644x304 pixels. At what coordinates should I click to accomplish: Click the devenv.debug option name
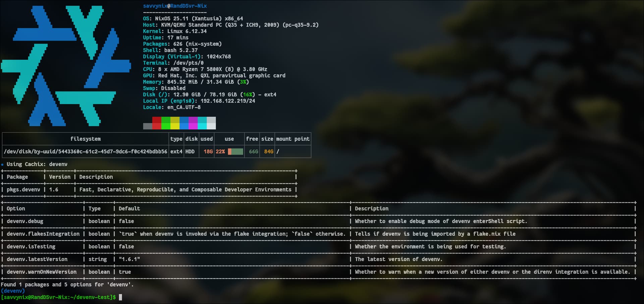pyautogui.click(x=25, y=221)
